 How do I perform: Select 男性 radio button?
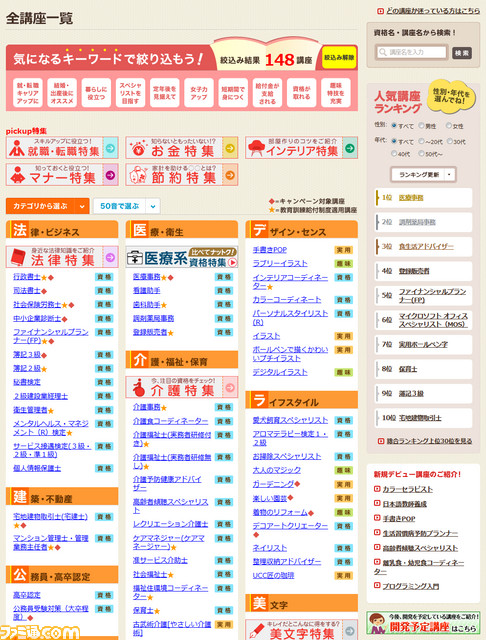coord(422,126)
